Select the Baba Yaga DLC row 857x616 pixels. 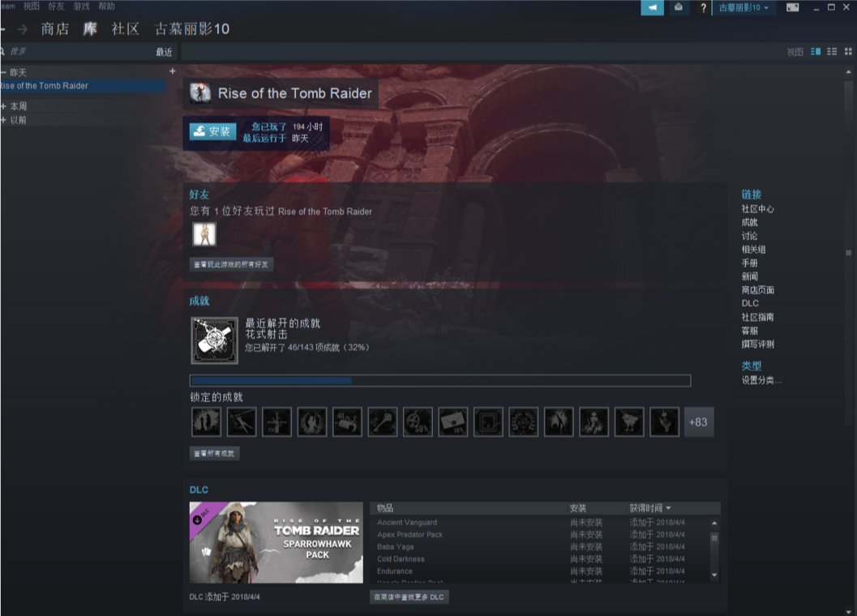tap(541, 546)
